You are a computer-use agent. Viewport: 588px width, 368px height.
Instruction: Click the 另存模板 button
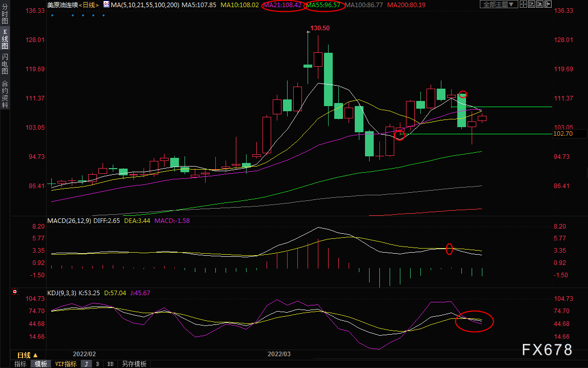[x=134, y=364]
